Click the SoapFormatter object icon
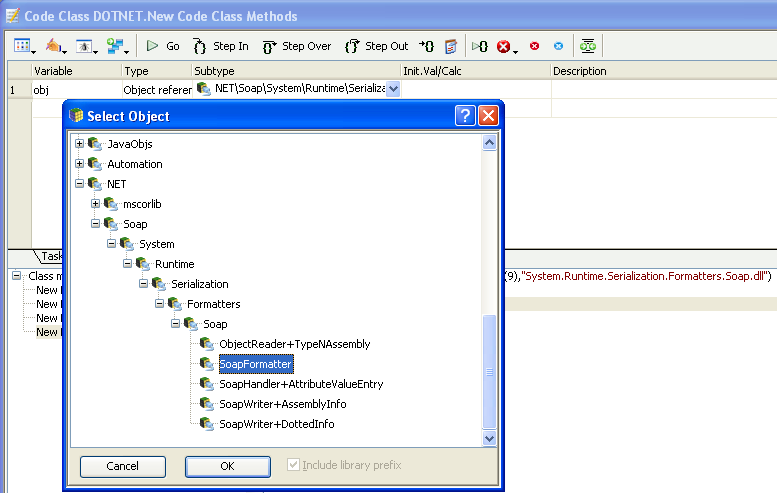This screenshot has height=493, width=777. [x=206, y=364]
